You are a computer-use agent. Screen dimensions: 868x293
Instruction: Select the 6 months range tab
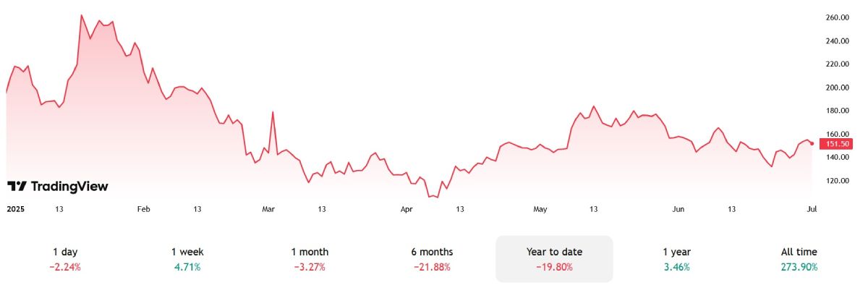[x=432, y=259]
